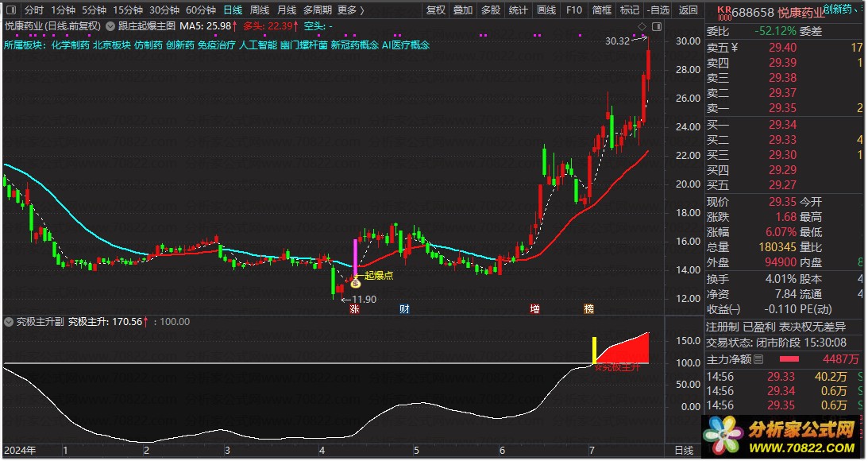The height and width of the screenshot is (461, 868).
Task: Click the 涨幅 value 6.07%
Action: (x=781, y=231)
